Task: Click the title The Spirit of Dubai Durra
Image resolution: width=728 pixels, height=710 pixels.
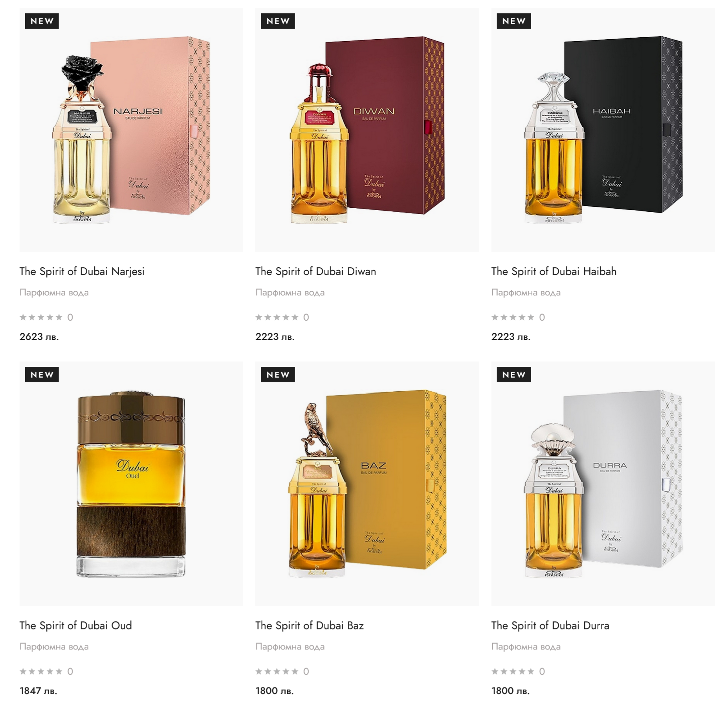Action: click(550, 626)
